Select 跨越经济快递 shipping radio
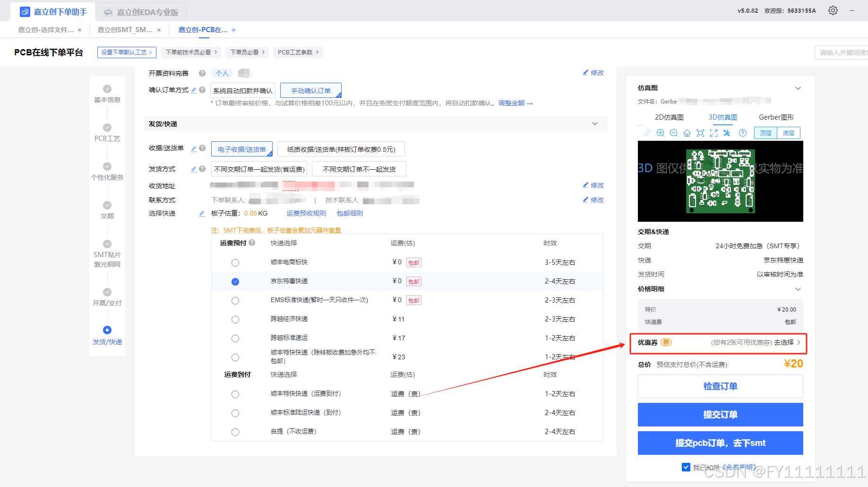Image resolution: width=868 pixels, height=487 pixels. [235, 320]
